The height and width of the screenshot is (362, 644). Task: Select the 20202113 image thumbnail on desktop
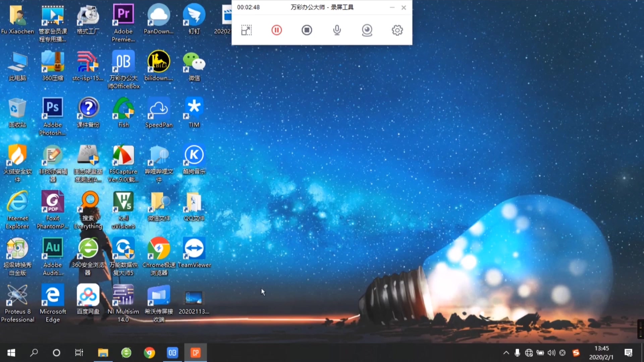194,298
